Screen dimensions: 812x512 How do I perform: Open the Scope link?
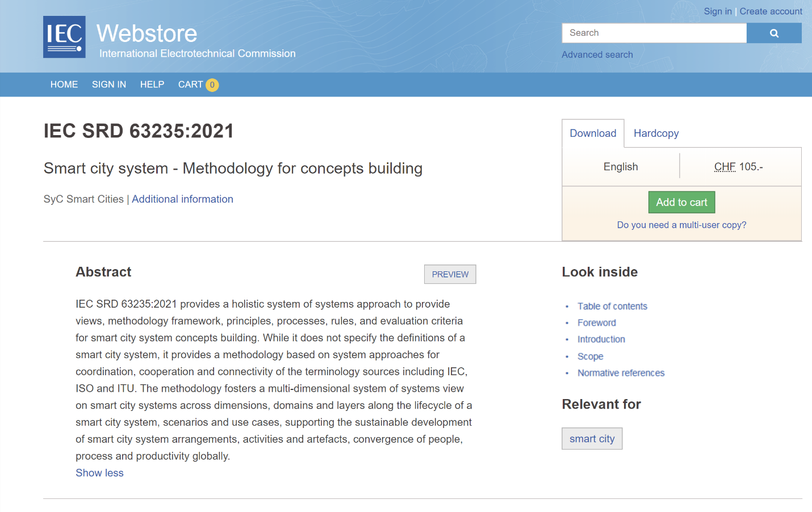point(590,356)
